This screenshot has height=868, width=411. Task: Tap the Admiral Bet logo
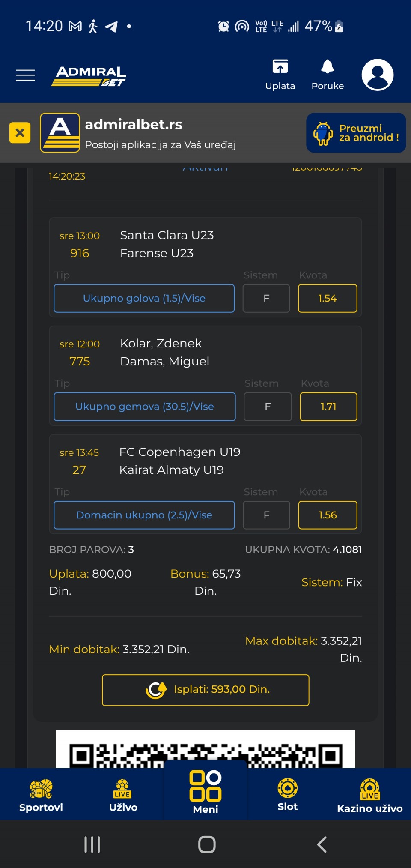tap(89, 76)
